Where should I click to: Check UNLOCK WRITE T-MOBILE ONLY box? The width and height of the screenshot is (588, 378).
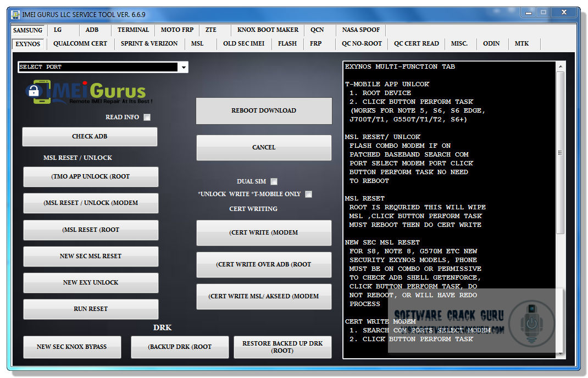tap(309, 194)
